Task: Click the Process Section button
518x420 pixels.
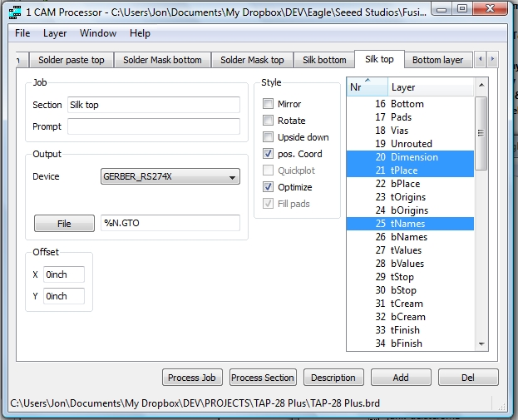Action: (x=263, y=378)
